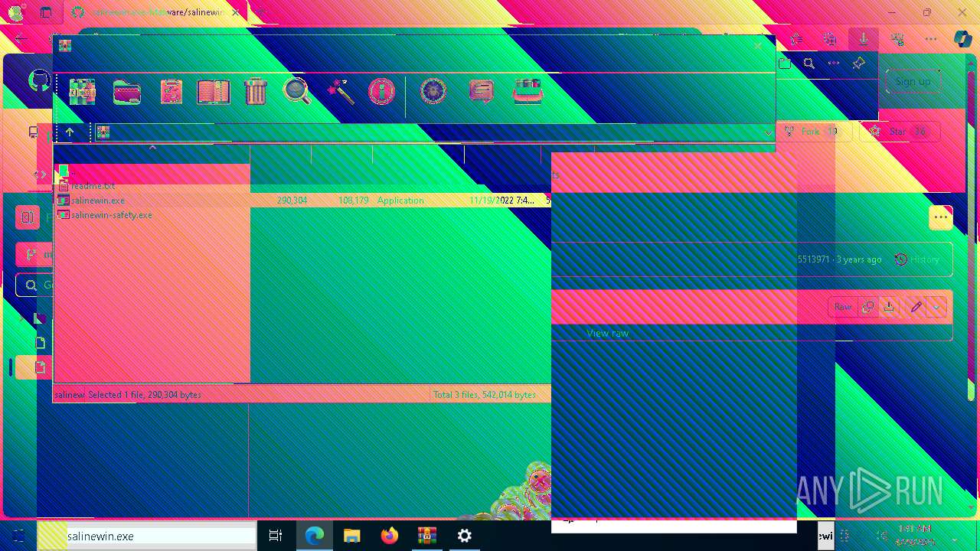Collapse the folder in GitHub file tree
Screen dimensions: 980x551
[23, 318]
